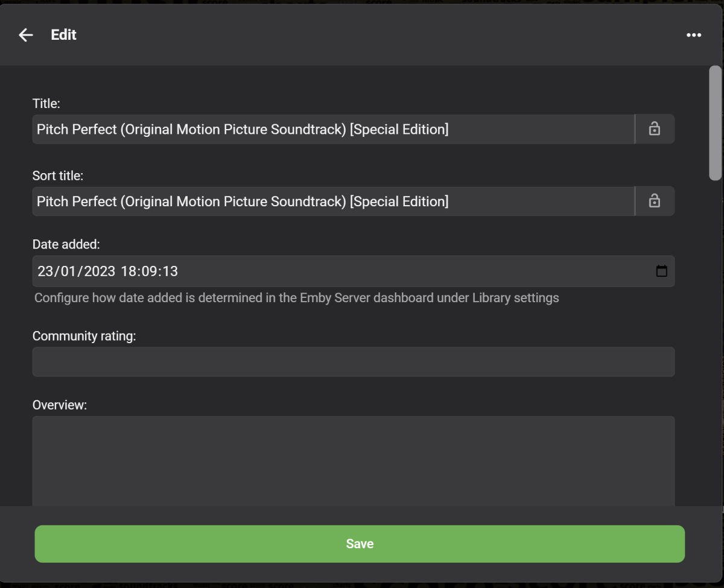This screenshot has height=588, width=724.
Task: Toggle the lock on the Sort title field
Action: (x=655, y=201)
